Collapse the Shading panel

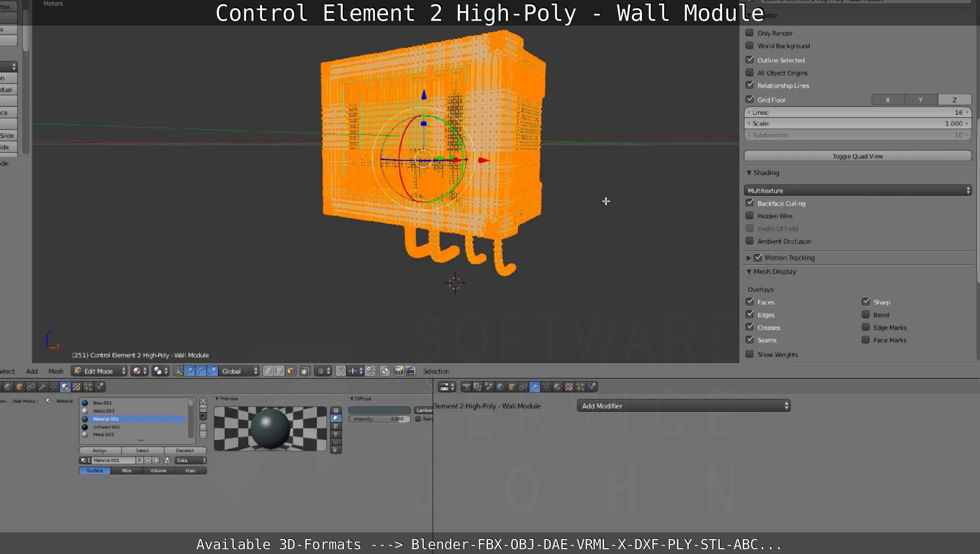tap(749, 173)
